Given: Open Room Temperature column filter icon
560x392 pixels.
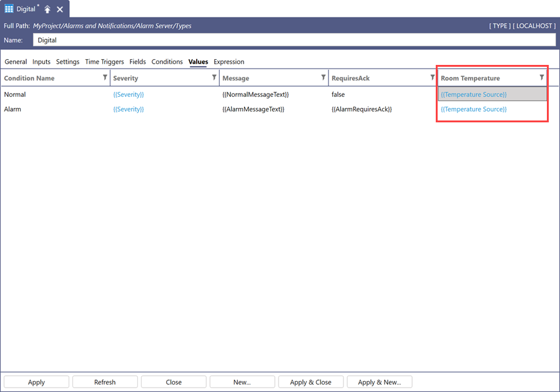Looking at the screenshot, I should [x=542, y=77].
